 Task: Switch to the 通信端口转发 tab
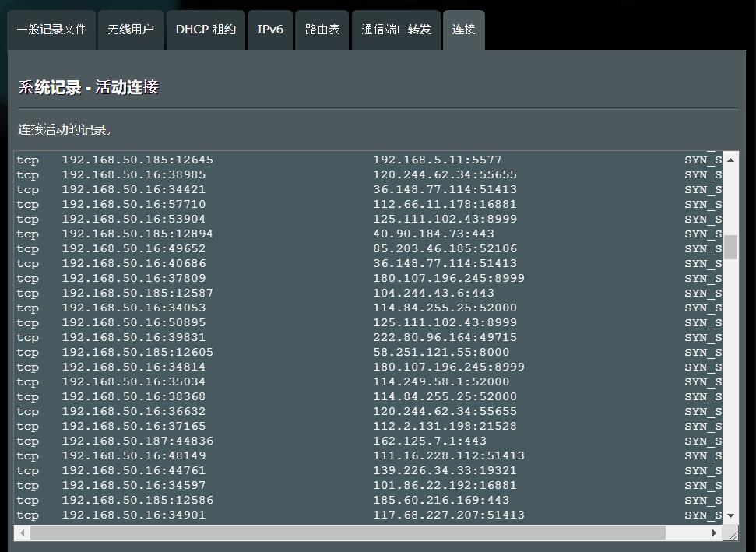pos(396,30)
